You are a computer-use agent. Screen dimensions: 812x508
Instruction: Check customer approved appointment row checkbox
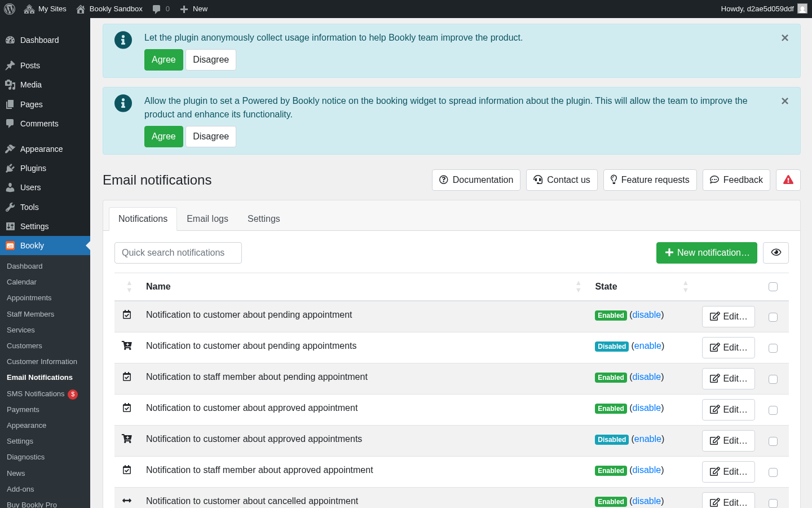(773, 410)
